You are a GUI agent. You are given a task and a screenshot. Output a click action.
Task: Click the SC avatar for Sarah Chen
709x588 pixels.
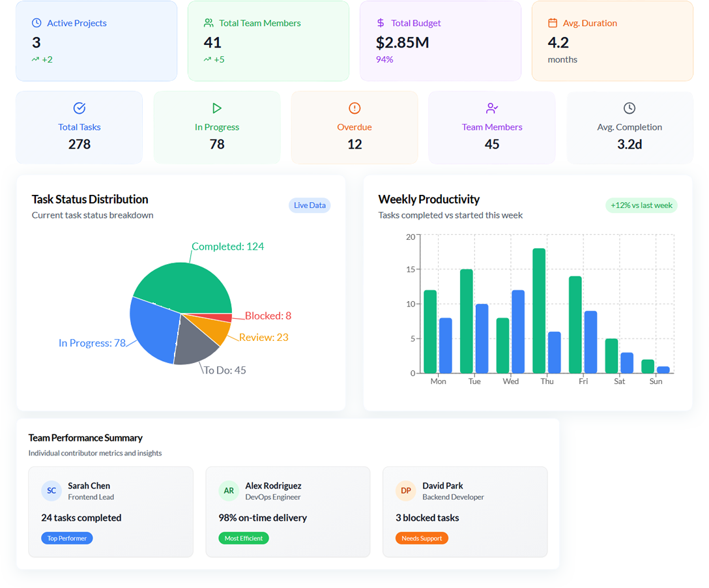coord(51,491)
